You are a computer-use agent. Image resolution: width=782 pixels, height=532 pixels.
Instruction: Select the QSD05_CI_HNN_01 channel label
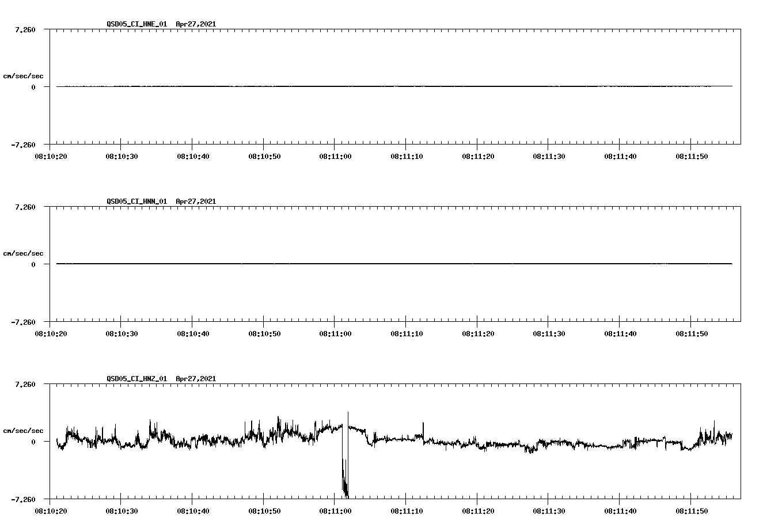pyautogui.click(x=136, y=202)
